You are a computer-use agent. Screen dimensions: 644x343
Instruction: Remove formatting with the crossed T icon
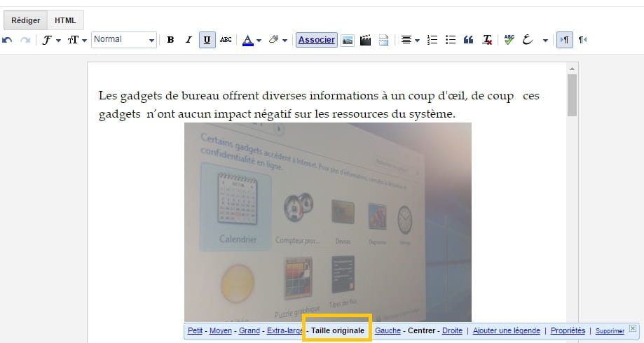487,40
